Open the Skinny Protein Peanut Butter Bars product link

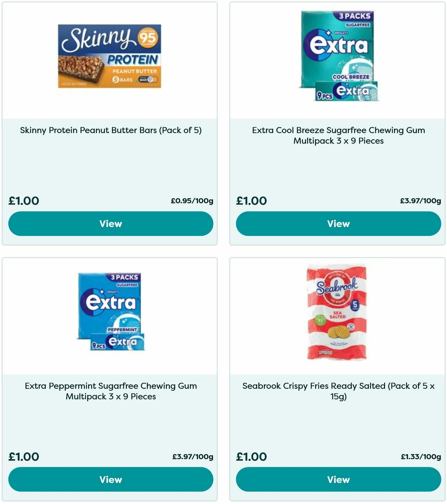pyautogui.click(x=111, y=130)
